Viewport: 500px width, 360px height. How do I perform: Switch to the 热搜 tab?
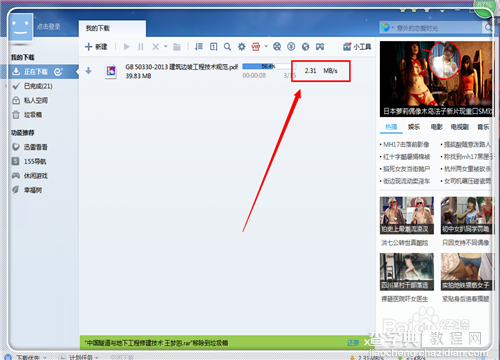click(391, 127)
